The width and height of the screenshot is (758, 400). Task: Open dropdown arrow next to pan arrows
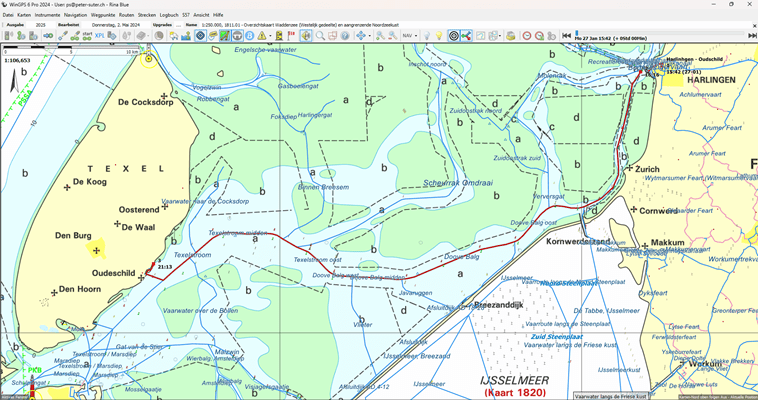(369, 36)
